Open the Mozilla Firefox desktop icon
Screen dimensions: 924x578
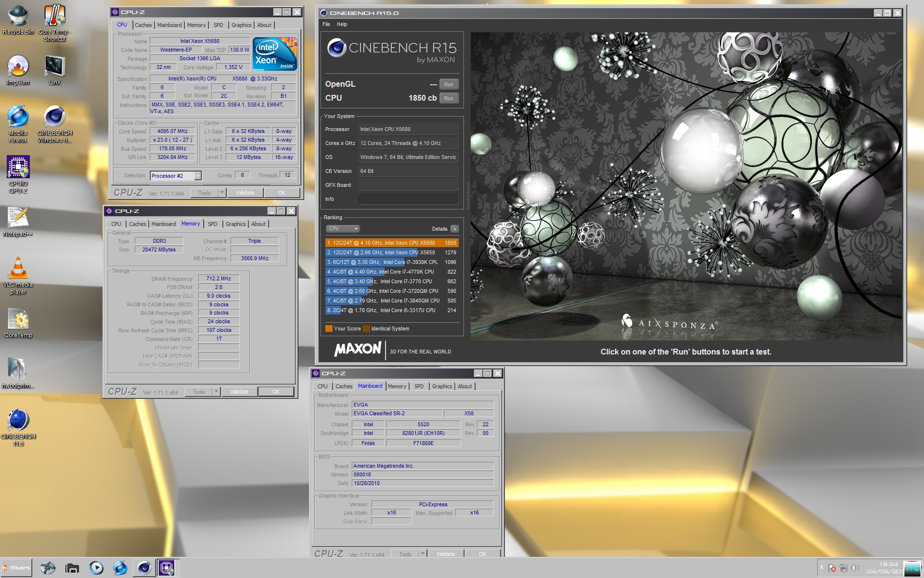point(18,124)
